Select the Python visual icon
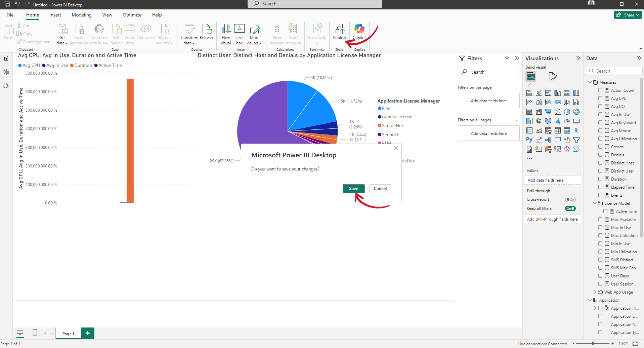This screenshot has height=348, width=644. tap(529, 140)
